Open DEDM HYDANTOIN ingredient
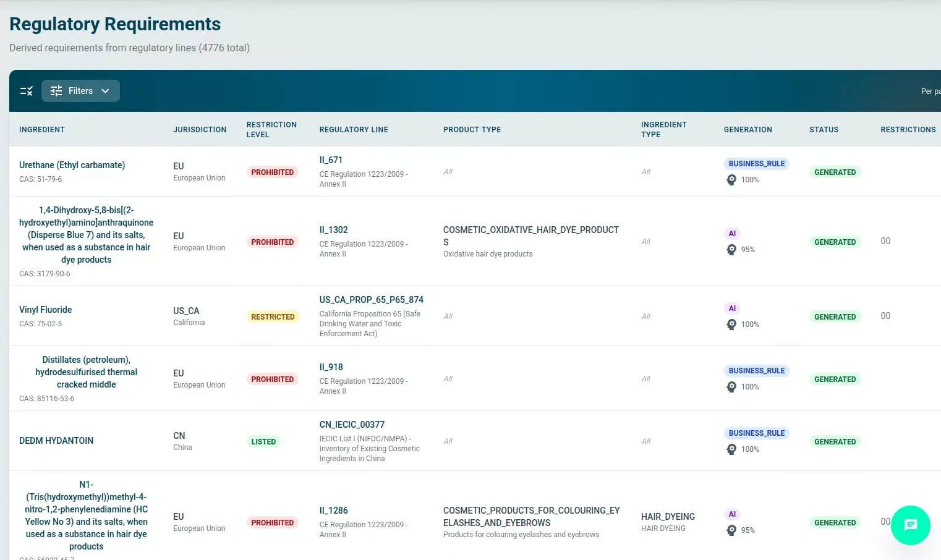 point(56,441)
